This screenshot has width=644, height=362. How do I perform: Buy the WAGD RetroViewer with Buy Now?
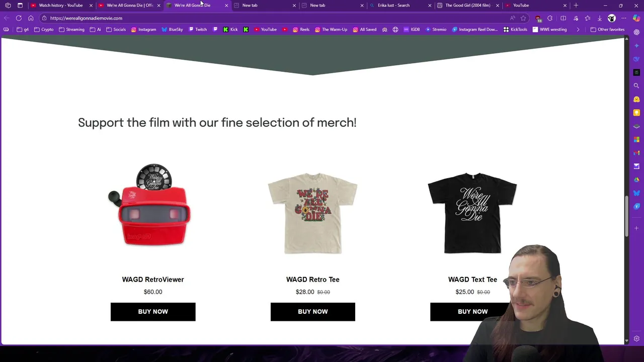(153, 312)
